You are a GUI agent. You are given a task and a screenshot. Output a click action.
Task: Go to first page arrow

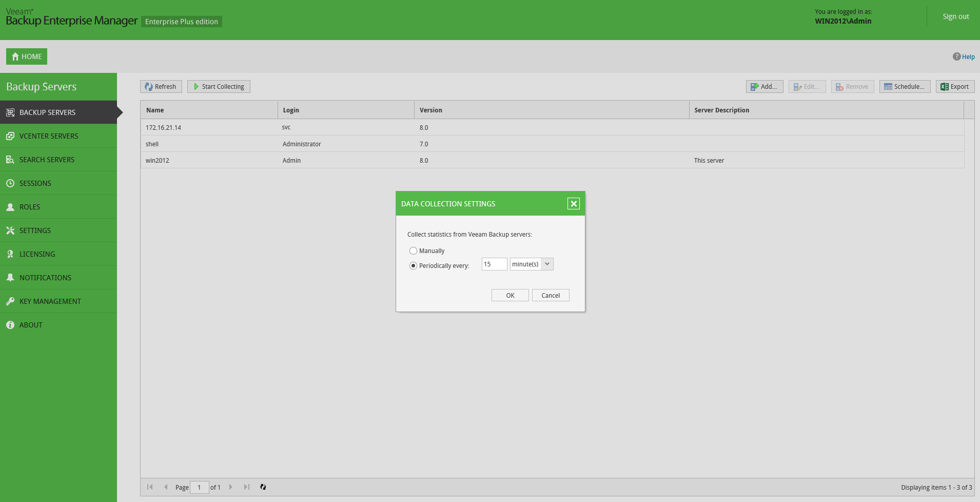(x=150, y=487)
